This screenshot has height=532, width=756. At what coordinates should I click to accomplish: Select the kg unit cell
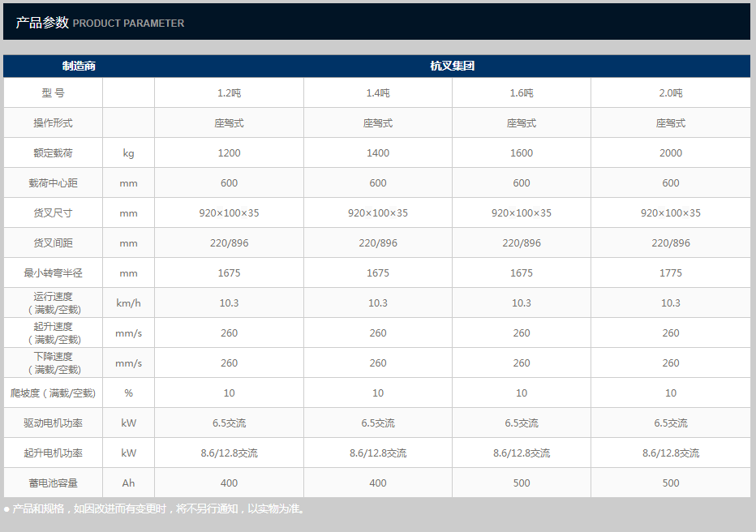(x=128, y=153)
